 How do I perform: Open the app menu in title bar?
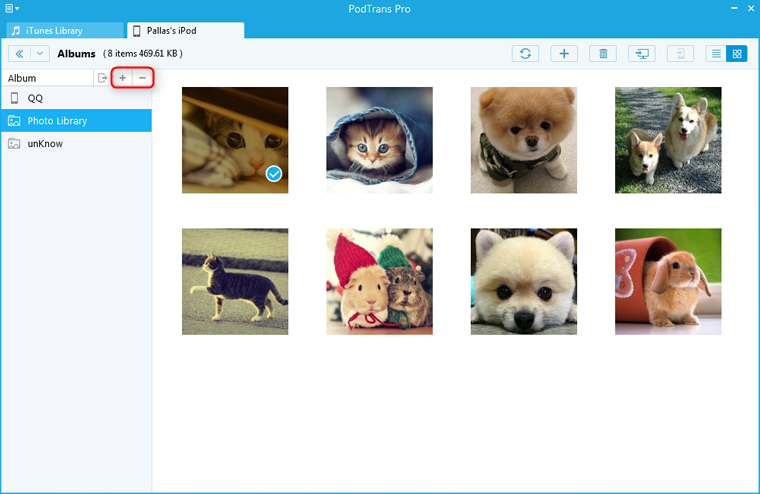click(12, 8)
